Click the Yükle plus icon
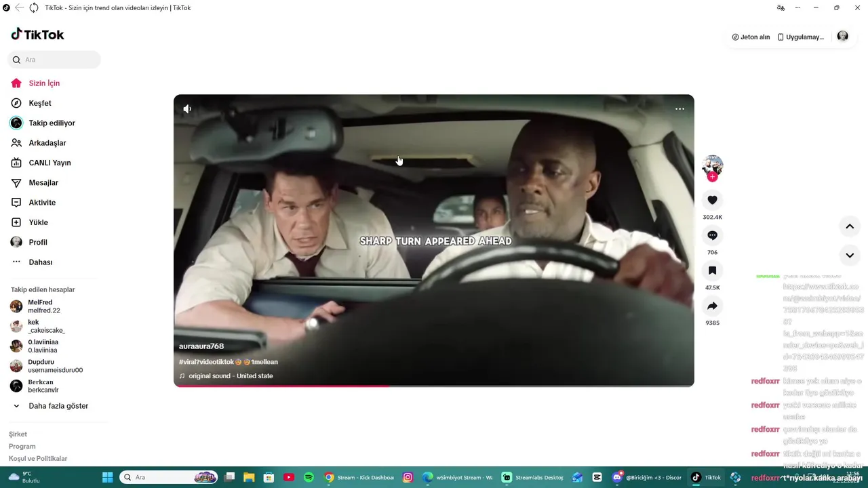868x488 pixels. click(x=16, y=222)
